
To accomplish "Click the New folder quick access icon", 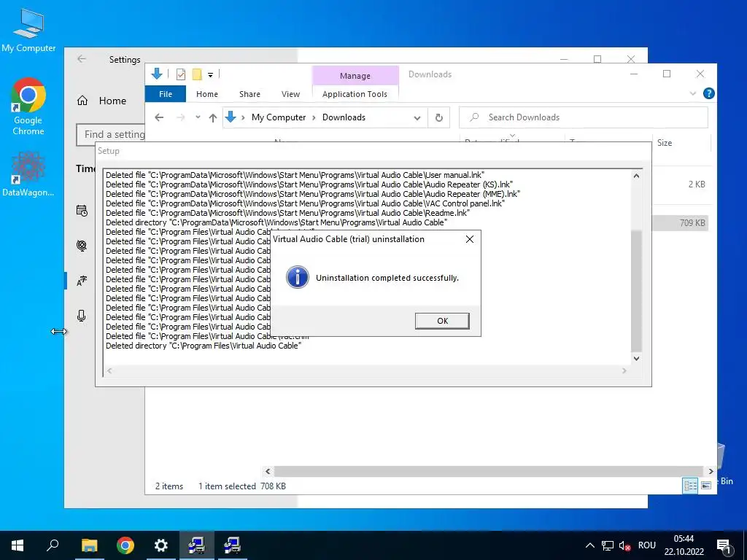I will tap(197, 74).
